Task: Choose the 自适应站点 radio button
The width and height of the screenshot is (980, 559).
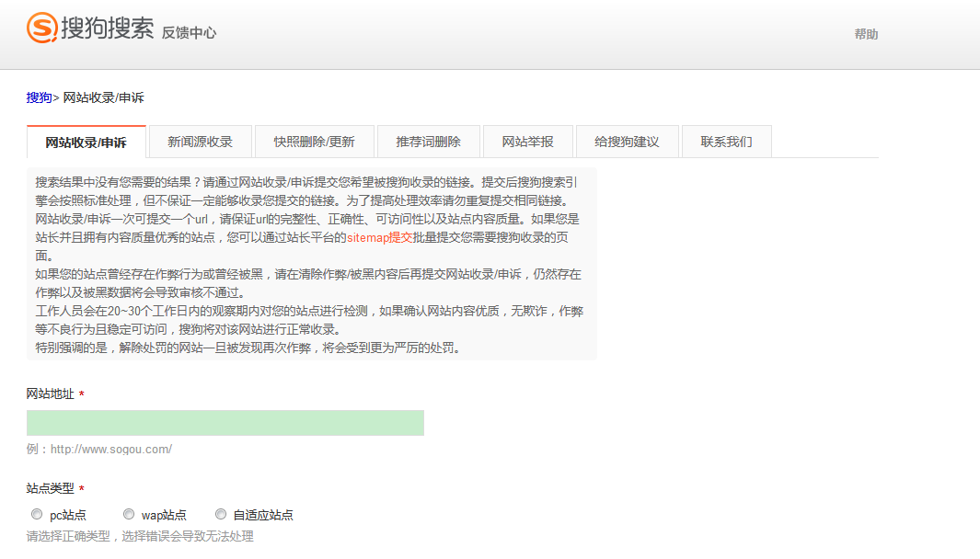Action: [x=221, y=514]
